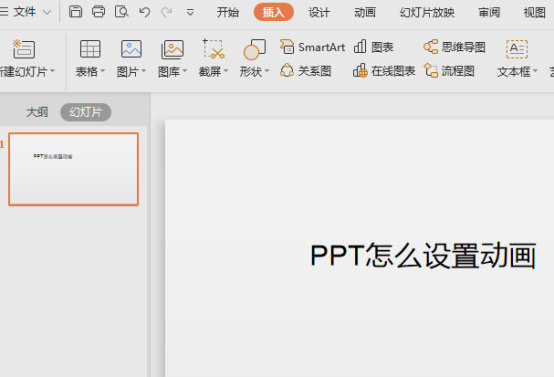This screenshot has height=377, width=554.
Task: Click the 形状 shapes icon
Action: click(x=254, y=49)
